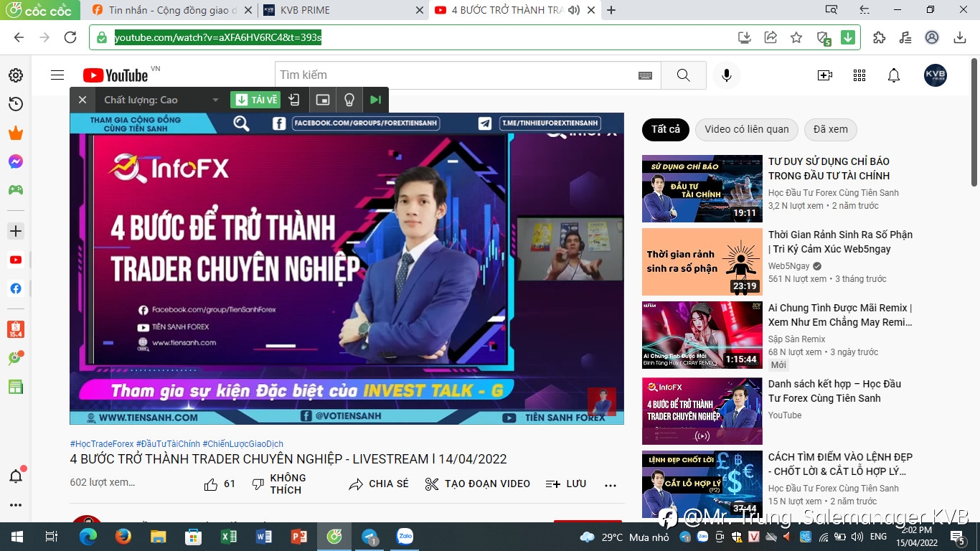Open on-screen keyboard in search box
Screen dimensions: 980x551
point(645,75)
